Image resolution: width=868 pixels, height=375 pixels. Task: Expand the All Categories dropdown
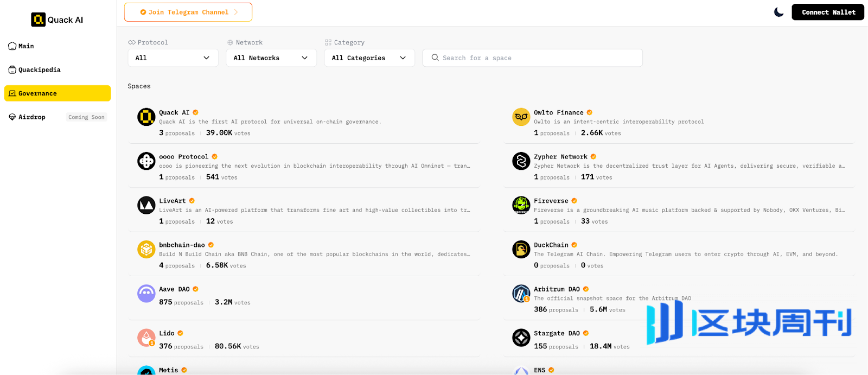[x=369, y=58]
